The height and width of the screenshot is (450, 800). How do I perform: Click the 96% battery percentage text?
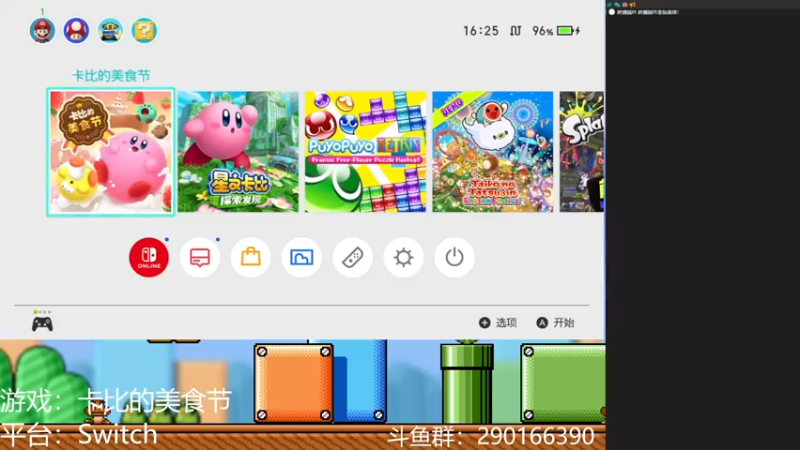click(x=542, y=31)
